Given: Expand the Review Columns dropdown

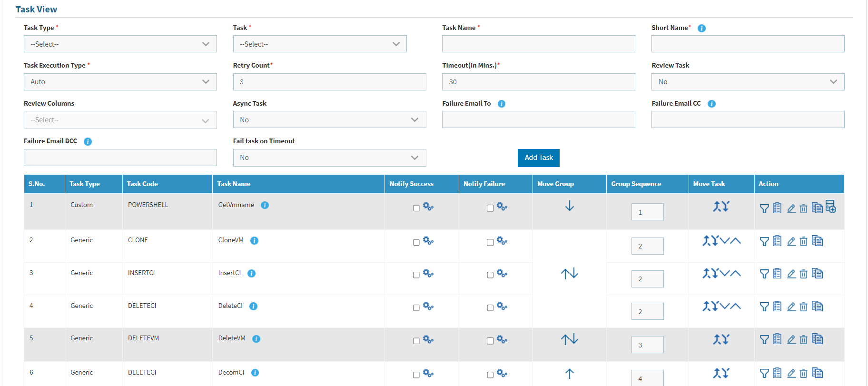Looking at the screenshot, I should coord(120,120).
